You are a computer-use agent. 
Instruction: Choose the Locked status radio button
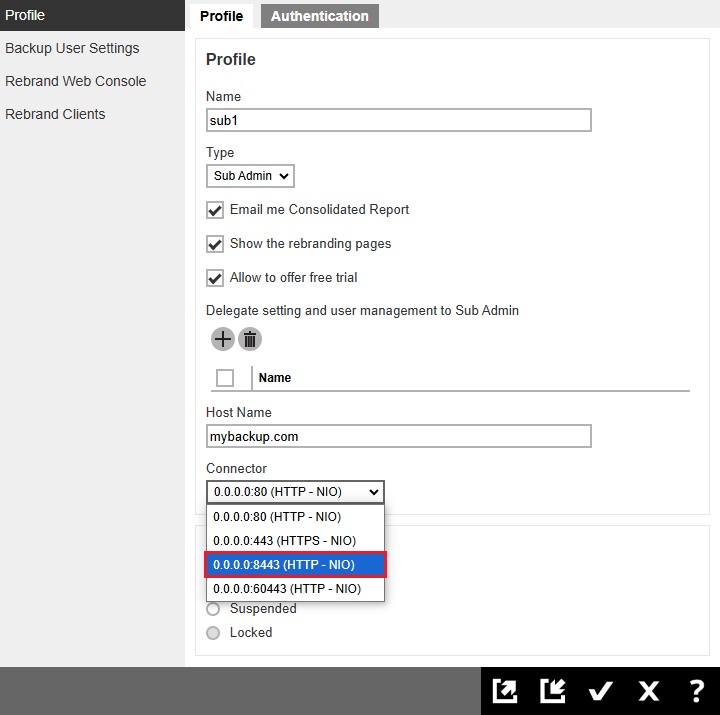click(213, 633)
